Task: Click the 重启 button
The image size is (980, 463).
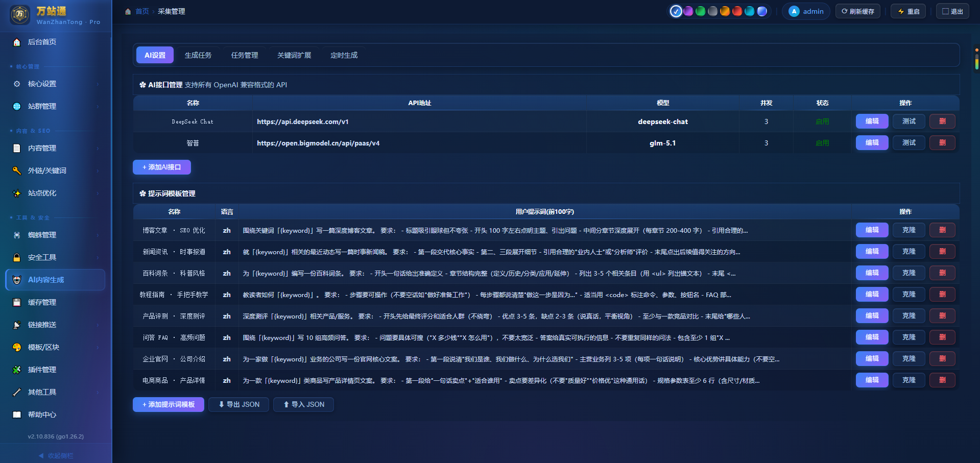Action: click(909, 11)
